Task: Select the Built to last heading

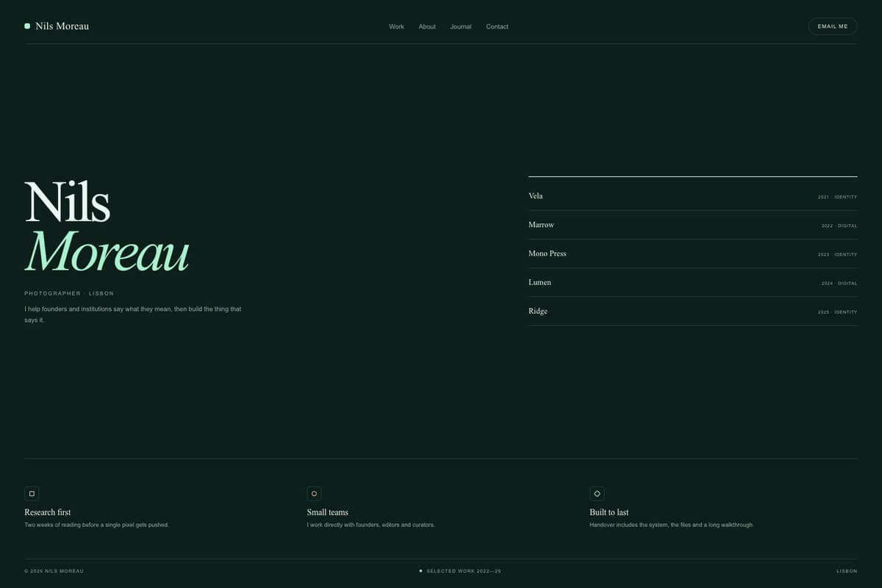Action: click(609, 512)
